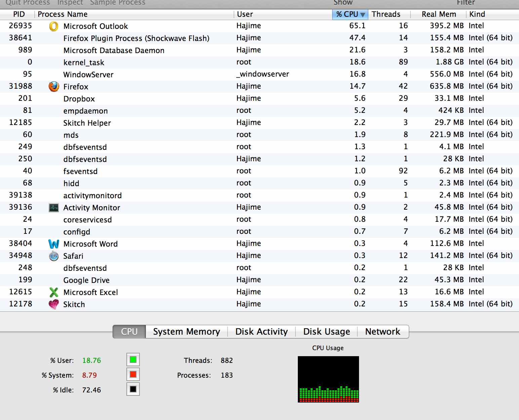The width and height of the screenshot is (519, 420).
Task: Select the Safari process name
Action: click(x=73, y=256)
